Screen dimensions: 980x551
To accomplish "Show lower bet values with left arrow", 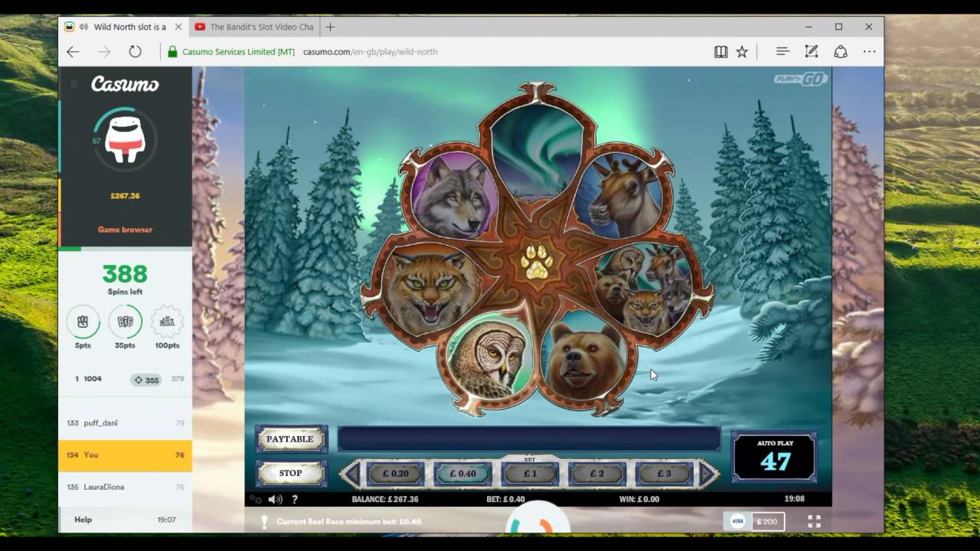I will tap(351, 474).
